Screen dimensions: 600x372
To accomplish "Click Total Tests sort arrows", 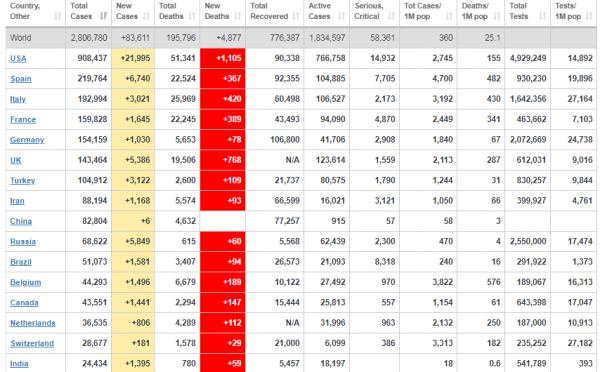I will [x=543, y=16].
